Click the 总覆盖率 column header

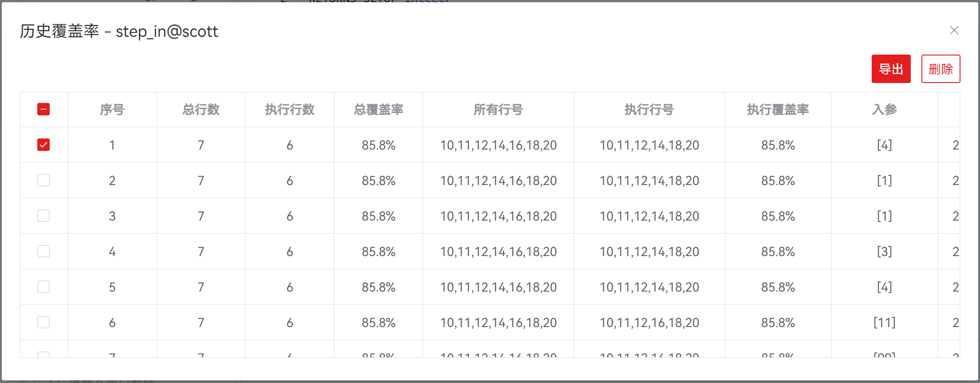378,110
